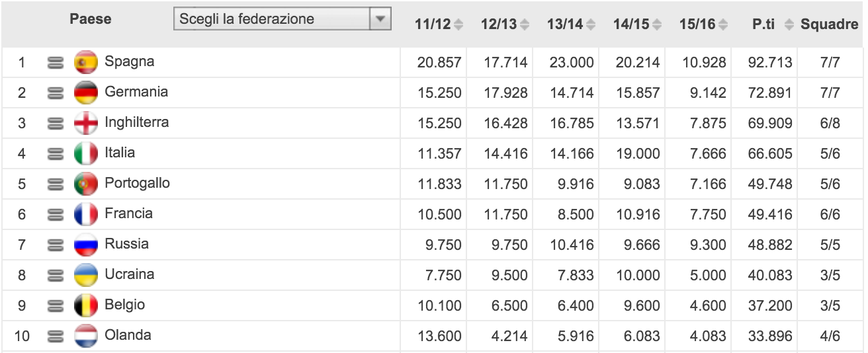868x353 pixels.
Task: Click the trend indicator icon beside Belgio
Action: [x=56, y=305]
